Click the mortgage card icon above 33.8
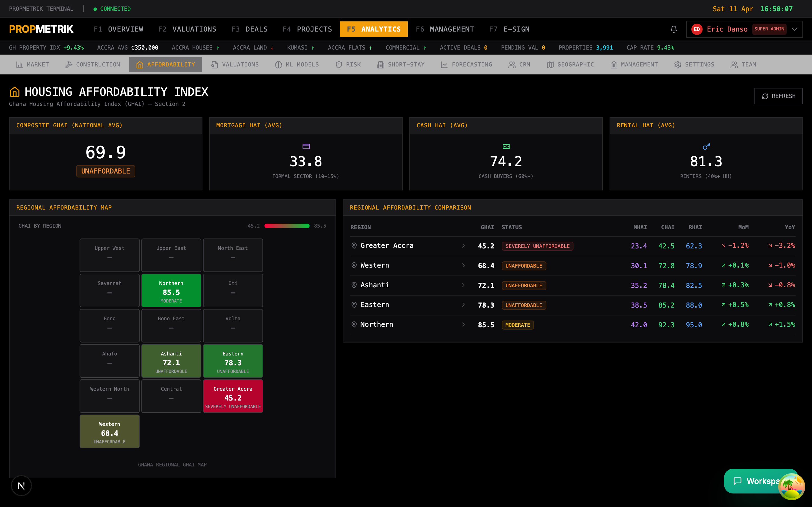 (306, 146)
